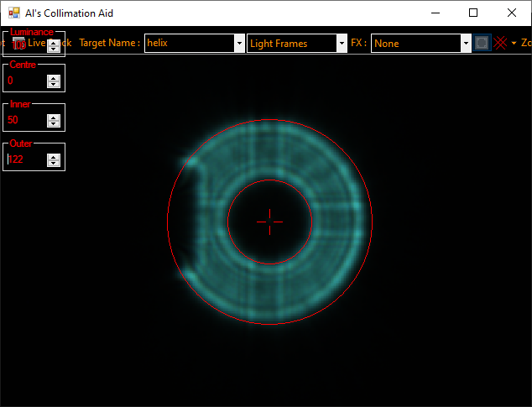
Task: Click the Live toolbar icon
Action: 19,42
